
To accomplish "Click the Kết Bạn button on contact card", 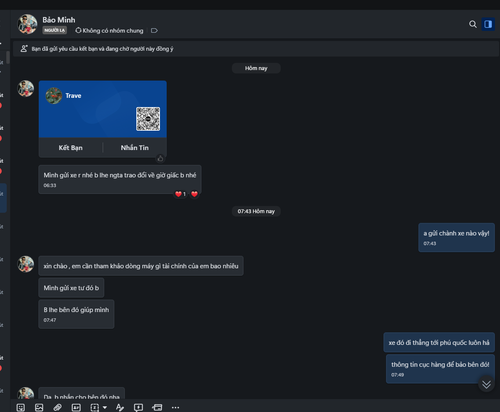I will pyautogui.click(x=71, y=148).
